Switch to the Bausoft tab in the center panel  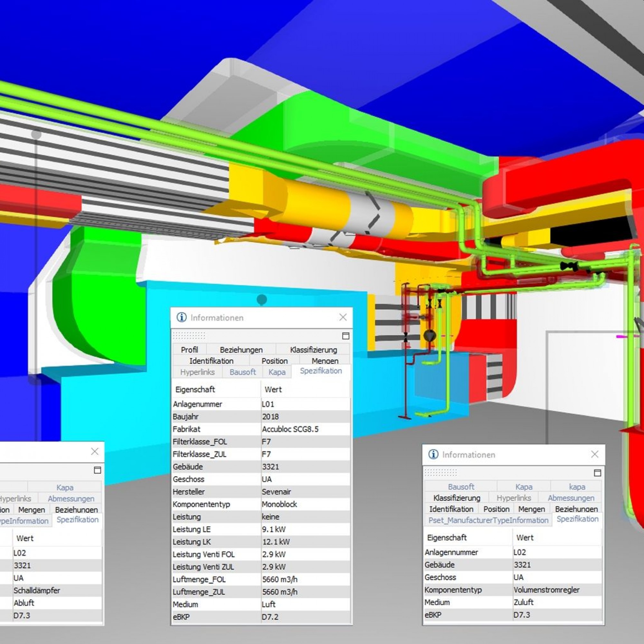(243, 372)
